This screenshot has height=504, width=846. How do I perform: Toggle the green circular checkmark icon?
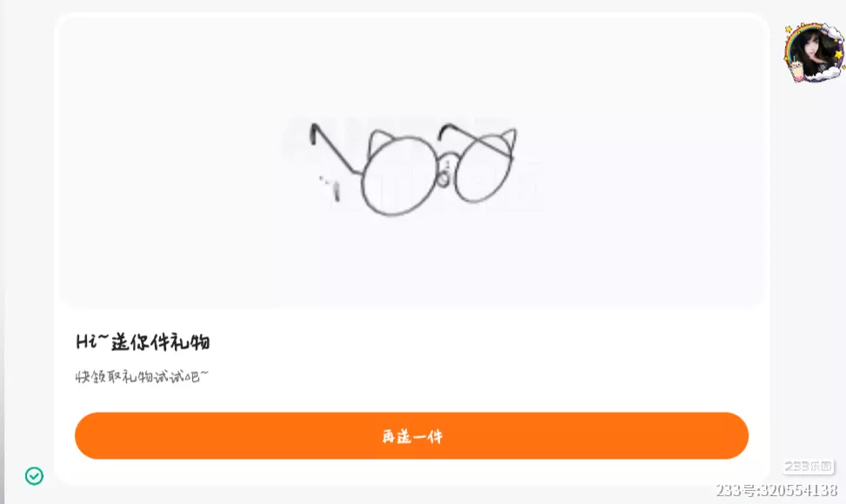pyautogui.click(x=35, y=476)
